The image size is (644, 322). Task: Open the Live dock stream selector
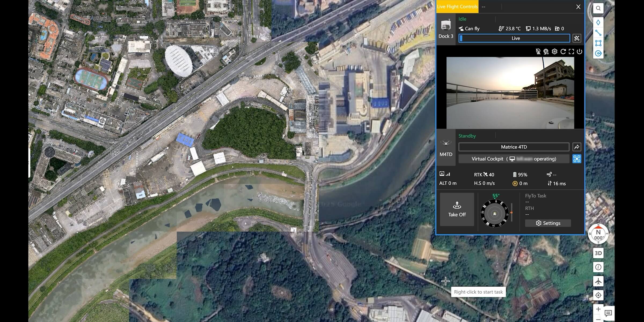tap(514, 38)
